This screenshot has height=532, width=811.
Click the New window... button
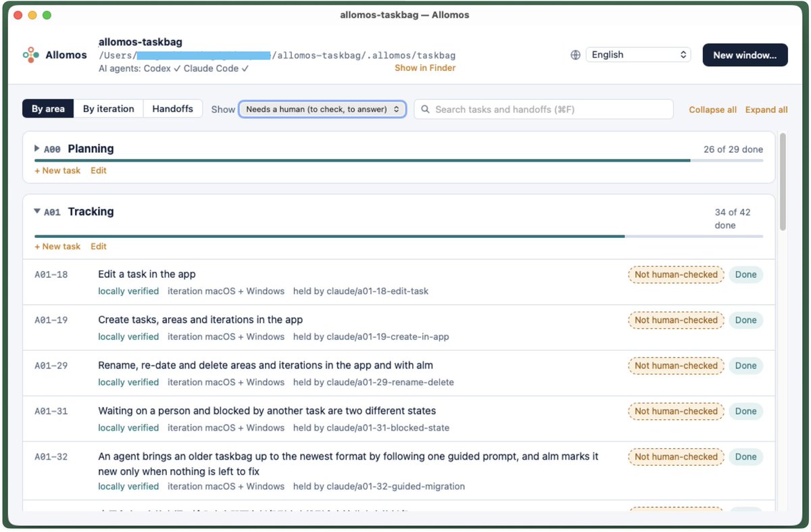pos(745,55)
